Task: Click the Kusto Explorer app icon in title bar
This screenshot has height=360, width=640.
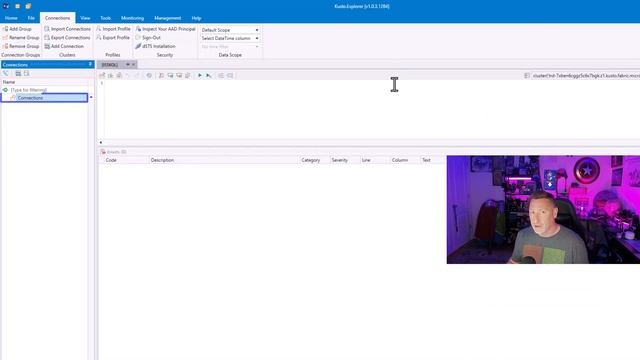Action: 6,6
